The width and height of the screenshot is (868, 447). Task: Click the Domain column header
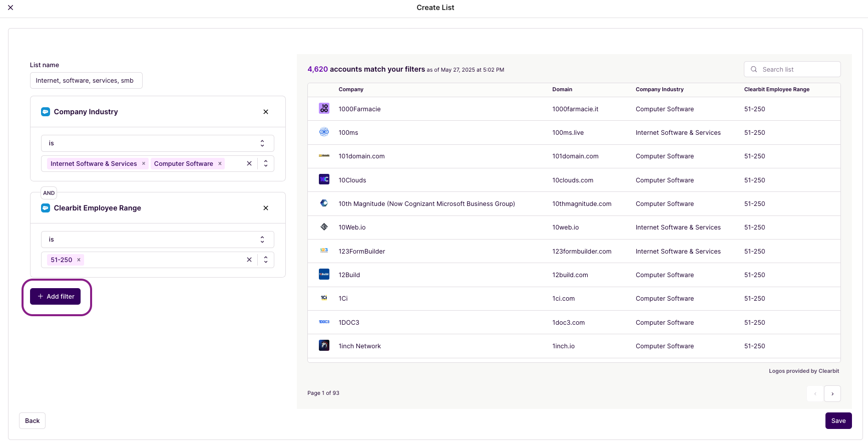562,90
